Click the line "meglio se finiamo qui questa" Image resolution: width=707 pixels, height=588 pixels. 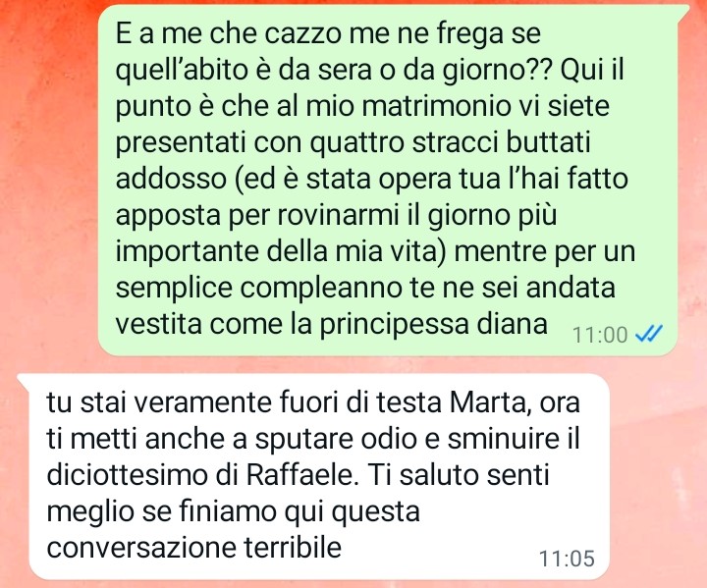click(x=234, y=512)
